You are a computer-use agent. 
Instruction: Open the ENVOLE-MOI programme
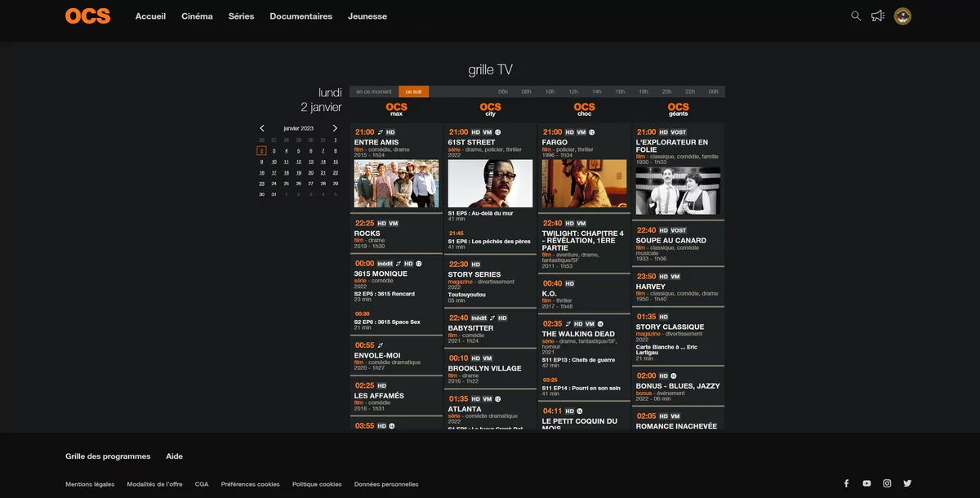coord(396,355)
